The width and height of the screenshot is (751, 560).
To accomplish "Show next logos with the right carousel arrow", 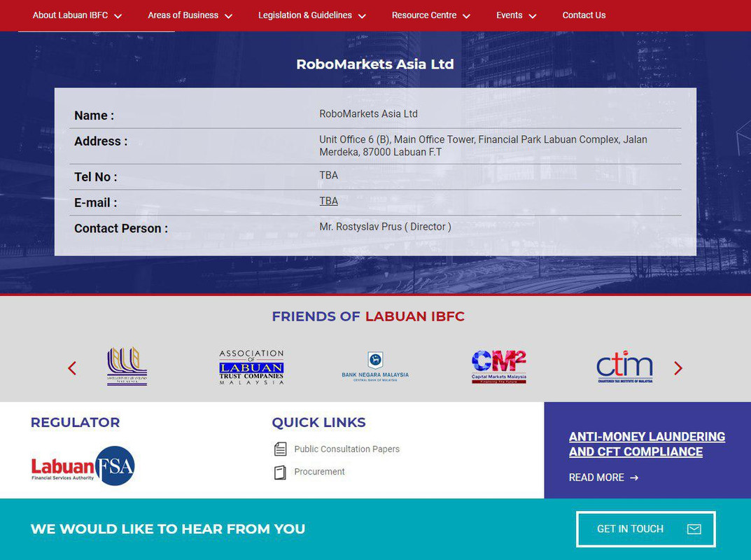I will (x=678, y=368).
